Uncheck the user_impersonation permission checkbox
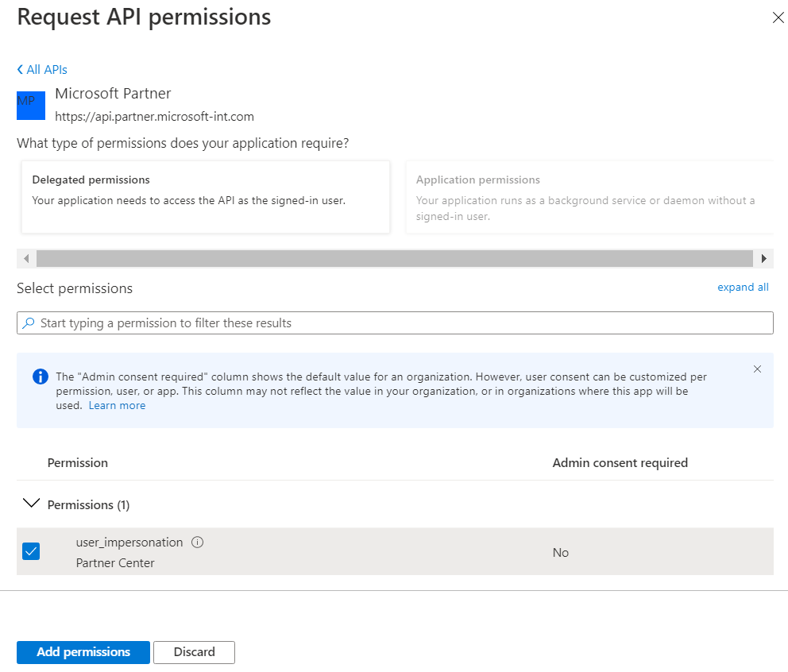 pyautogui.click(x=31, y=551)
